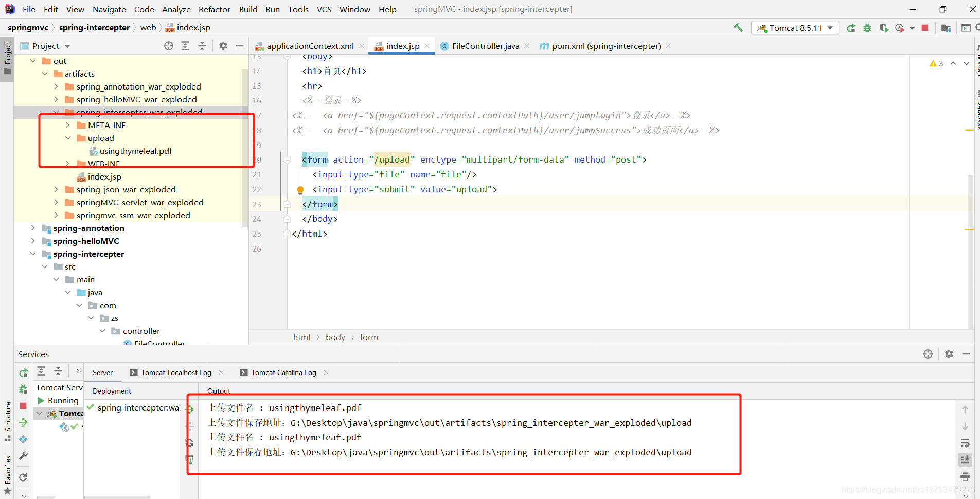The height and width of the screenshot is (499, 980).
Task: Toggle soft-wrap icon beside the output console
Action: click(x=965, y=443)
